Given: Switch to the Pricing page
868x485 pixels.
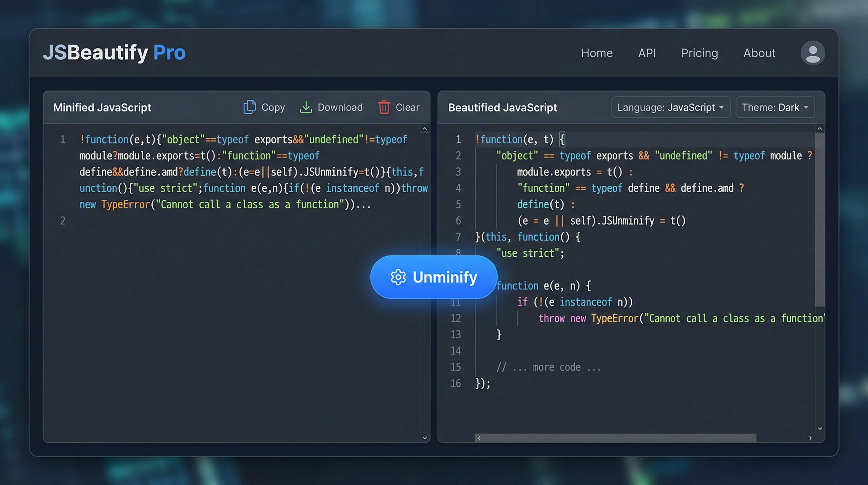Looking at the screenshot, I should (700, 53).
